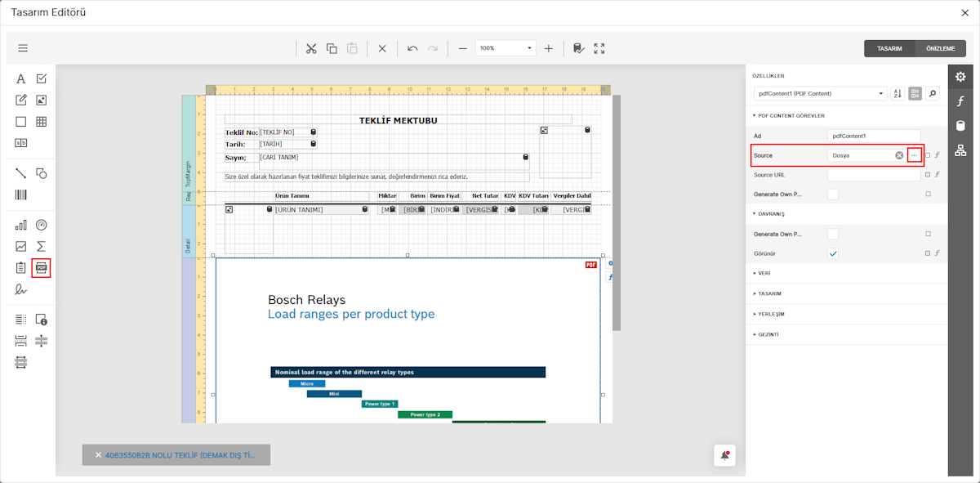
Task: Toggle full screen mode icon
Action: [x=599, y=48]
